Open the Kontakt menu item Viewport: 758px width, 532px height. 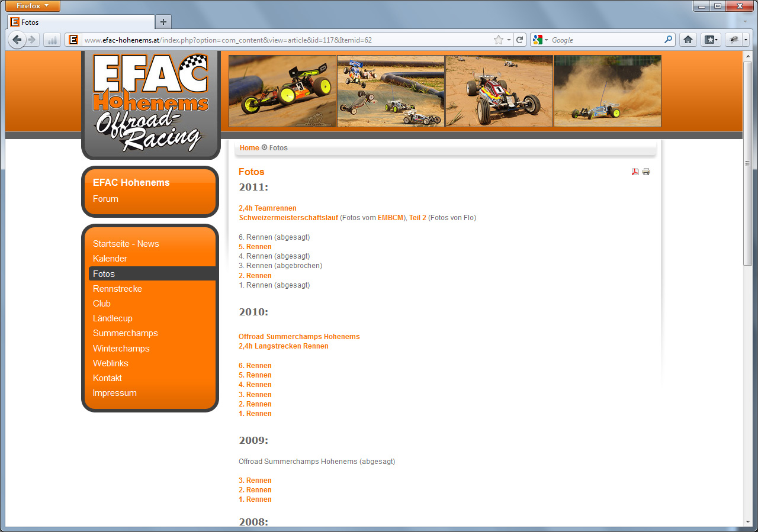point(107,378)
